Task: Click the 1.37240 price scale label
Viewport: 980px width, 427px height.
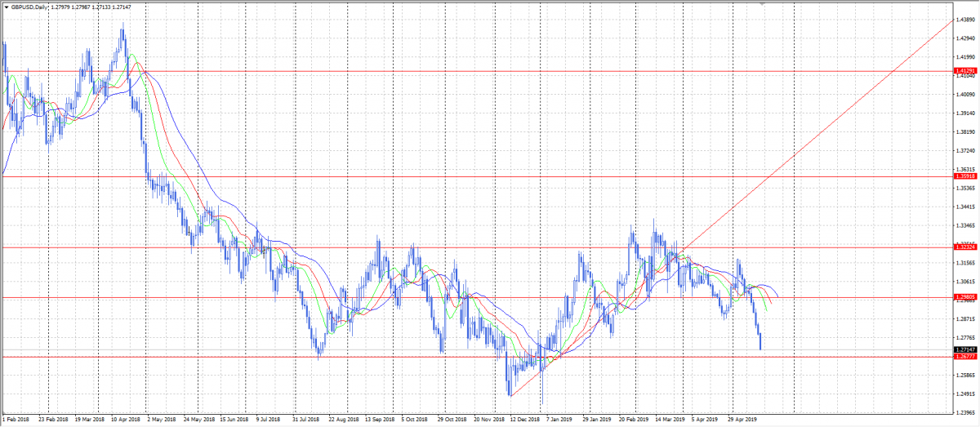Action: (x=966, y=151)
